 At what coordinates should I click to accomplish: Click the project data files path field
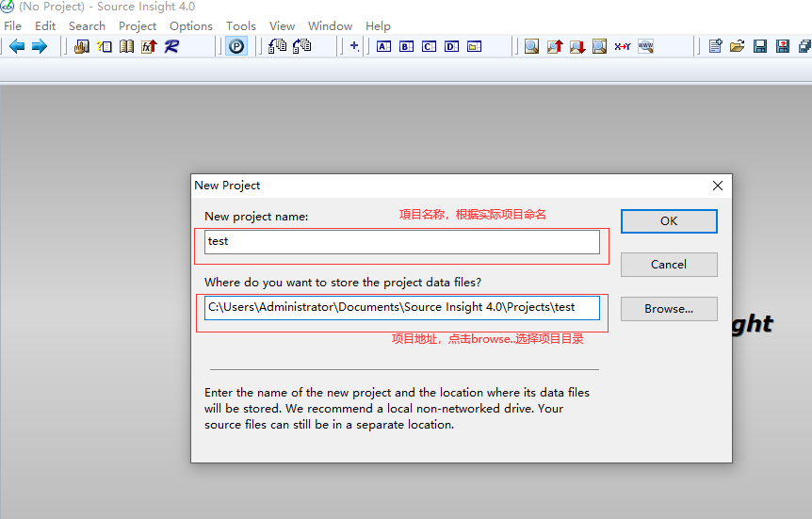(x=402, y=308)
